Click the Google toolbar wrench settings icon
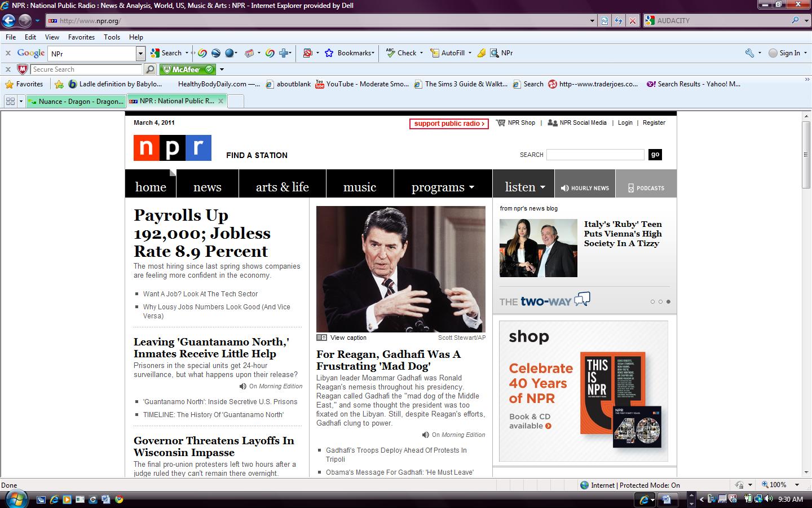812x508 pixels. [749, 53]
